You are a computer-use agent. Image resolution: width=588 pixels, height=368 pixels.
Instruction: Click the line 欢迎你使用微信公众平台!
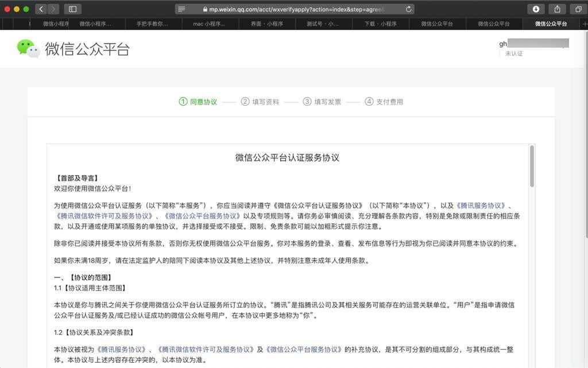92,188
